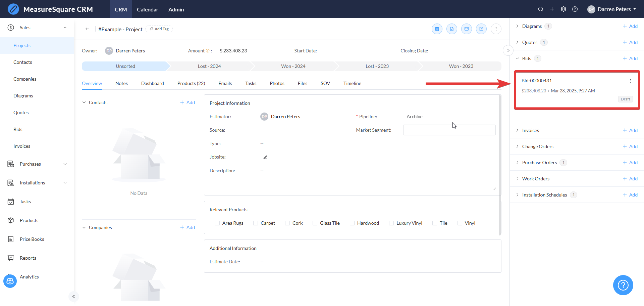Viewport: 644px width, 306px height.
Task: Click the search icon in top bar
Action: point(540,9)
